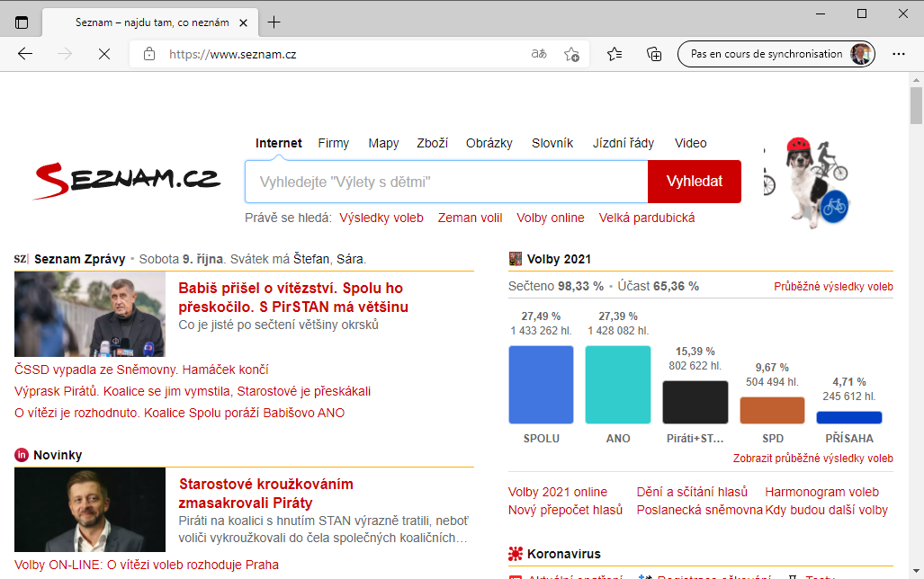Screen dimensions: 924x579
Task: Open trending search Velká pardubická
Action: point(647,218)
